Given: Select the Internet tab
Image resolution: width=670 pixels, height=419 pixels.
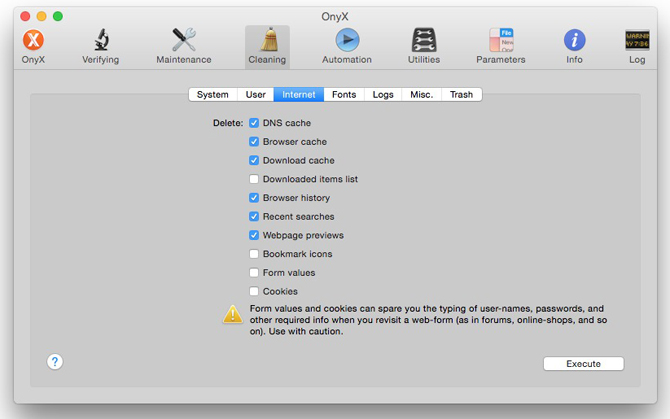Looking at the screenshot, I should (x=299, y=94).
